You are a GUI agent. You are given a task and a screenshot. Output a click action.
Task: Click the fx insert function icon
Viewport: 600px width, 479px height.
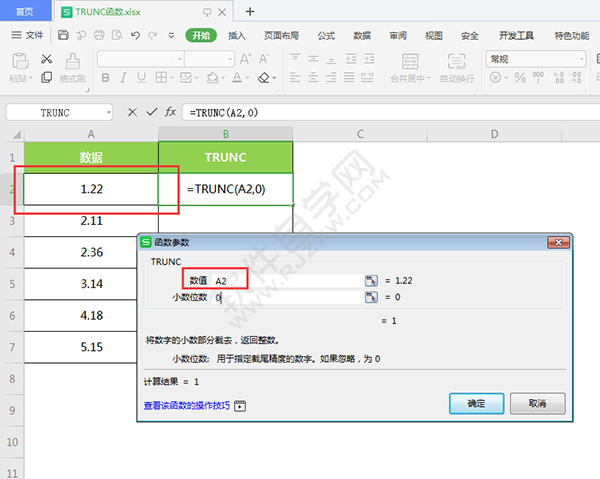pyautogui.click(x=171, y=112)
